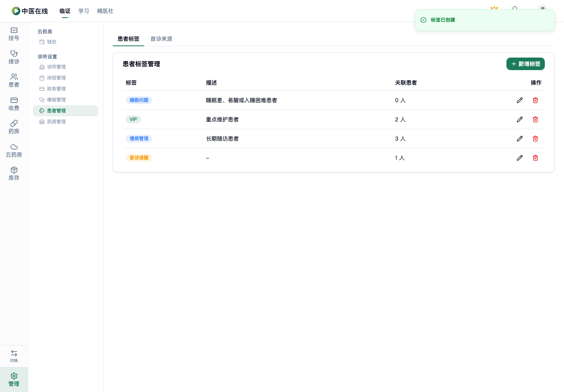The width and height of the screenshot is (564, 392).
Task: Open 药房管理 in the settings menu
Action: coord(65,122)
